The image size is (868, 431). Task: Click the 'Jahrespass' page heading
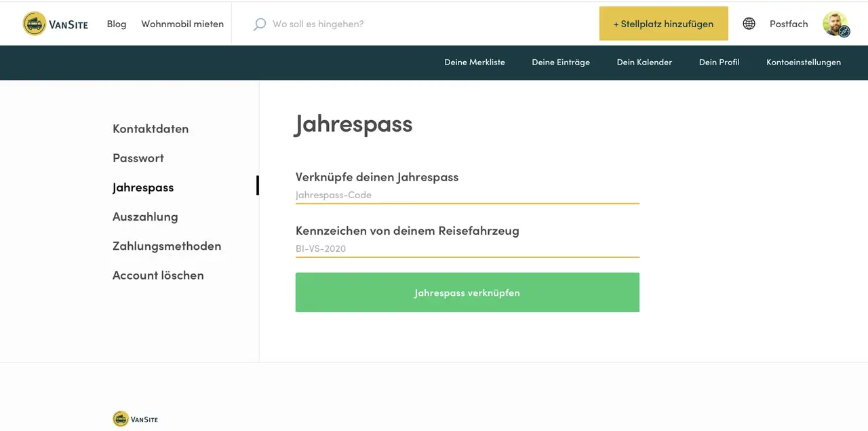click(353, 124)
